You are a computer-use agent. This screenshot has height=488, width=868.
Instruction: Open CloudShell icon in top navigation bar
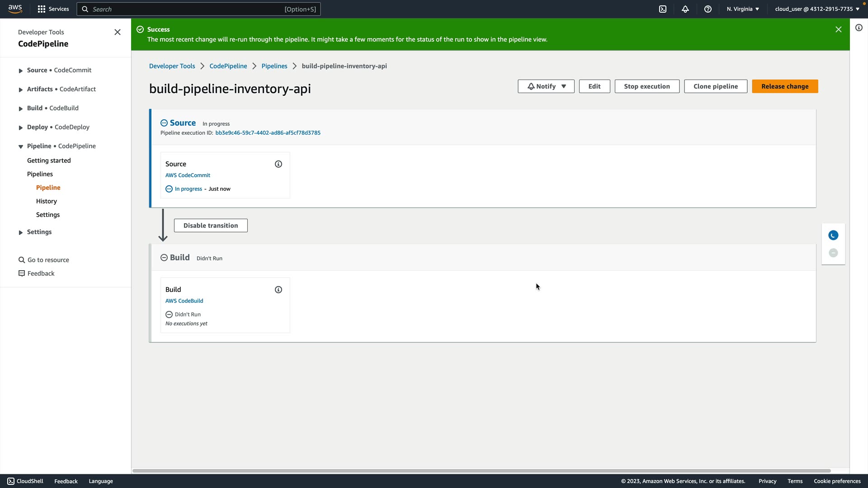coord(663,9)
